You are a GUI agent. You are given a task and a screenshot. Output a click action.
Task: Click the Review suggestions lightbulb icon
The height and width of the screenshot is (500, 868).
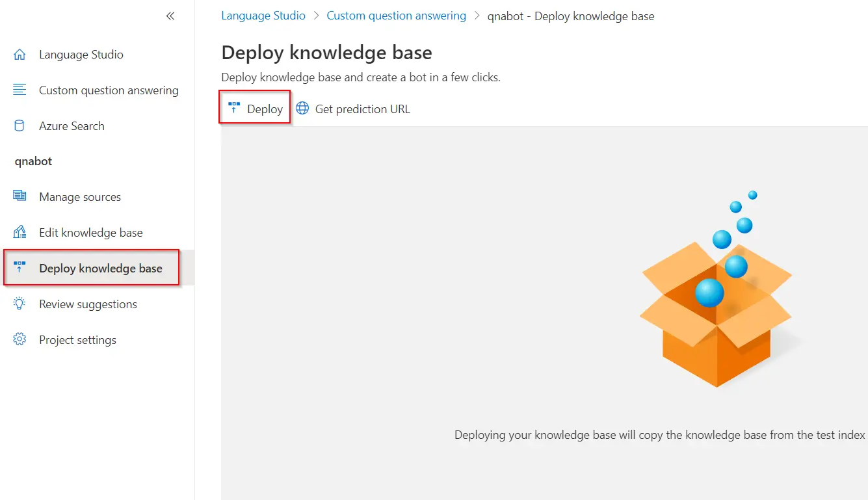pos(20,304)
